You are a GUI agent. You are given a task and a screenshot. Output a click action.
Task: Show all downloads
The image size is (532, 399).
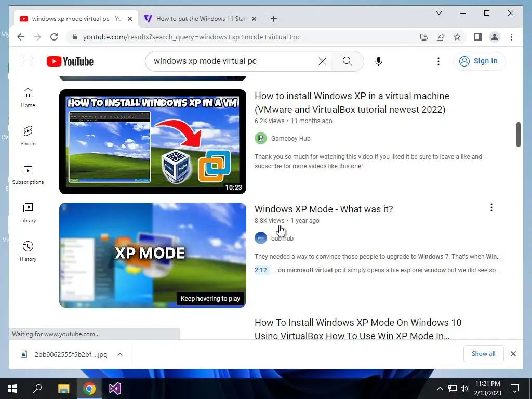[484, 354]
